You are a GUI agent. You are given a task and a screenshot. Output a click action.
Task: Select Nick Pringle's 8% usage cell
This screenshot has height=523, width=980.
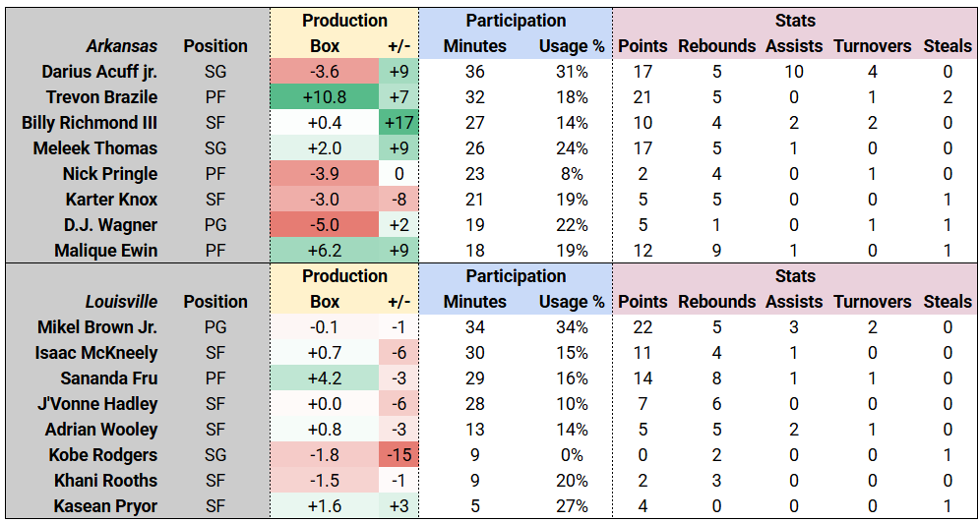(x=574, y=174)
